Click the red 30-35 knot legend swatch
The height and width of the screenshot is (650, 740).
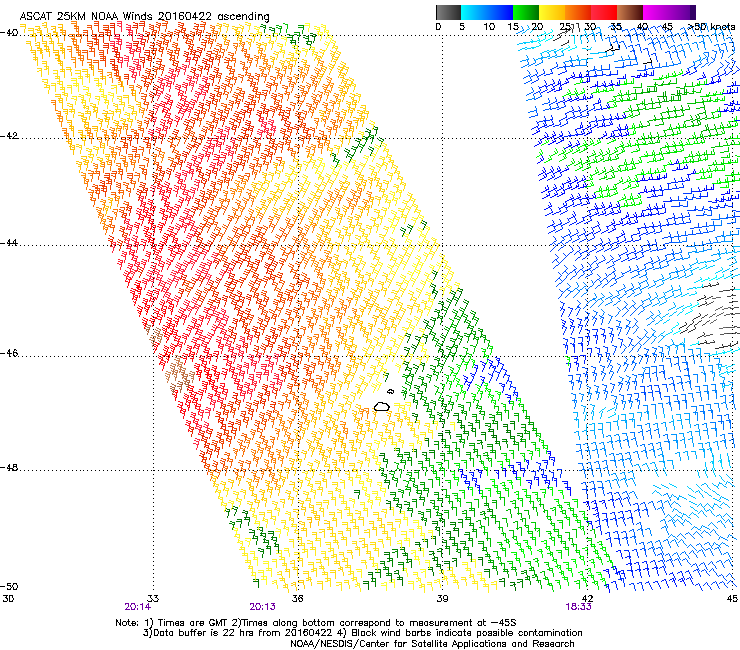click(x=604, y=12)
